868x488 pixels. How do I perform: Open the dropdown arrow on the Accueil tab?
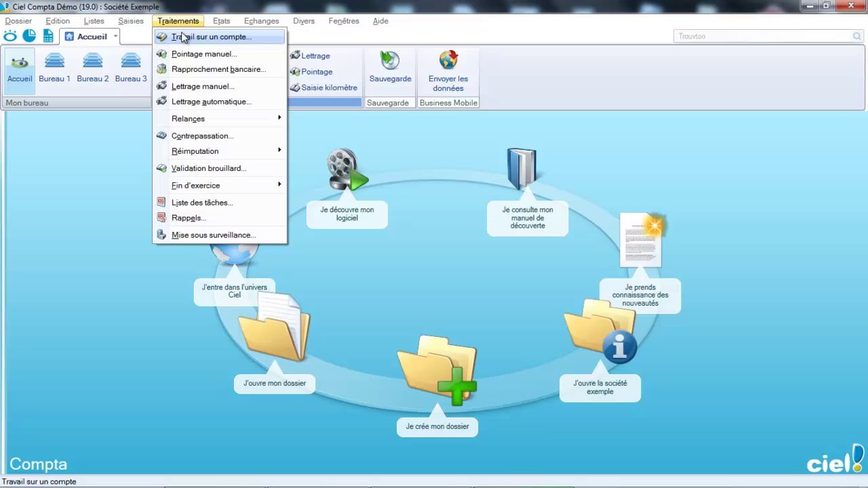116,37
